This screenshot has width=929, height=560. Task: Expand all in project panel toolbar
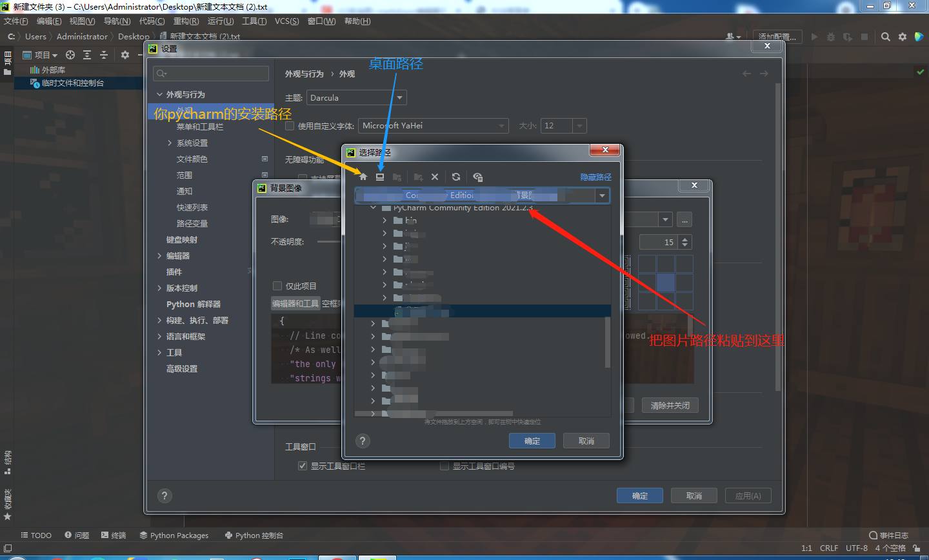[87, 55]
